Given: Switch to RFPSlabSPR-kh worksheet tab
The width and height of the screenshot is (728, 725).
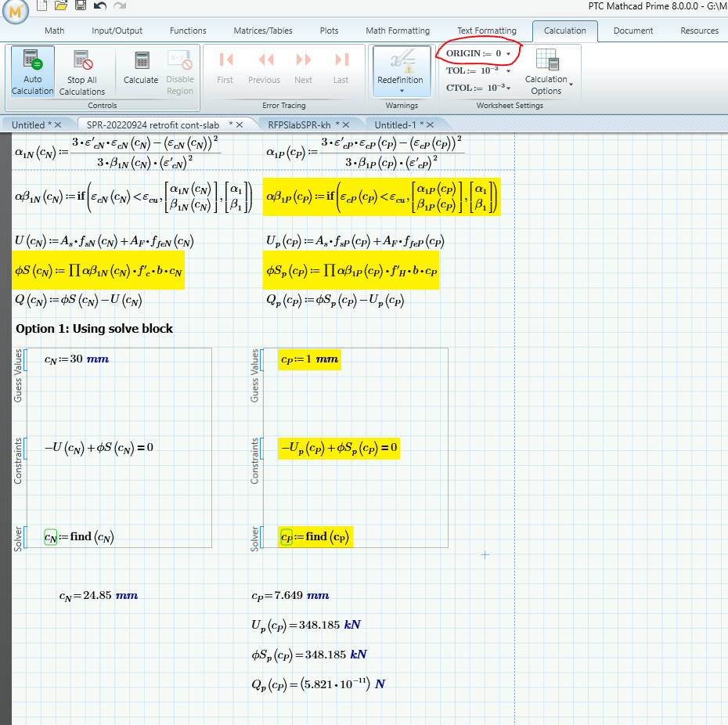Looking at the screenshot, I should click(x=299, y=124).
